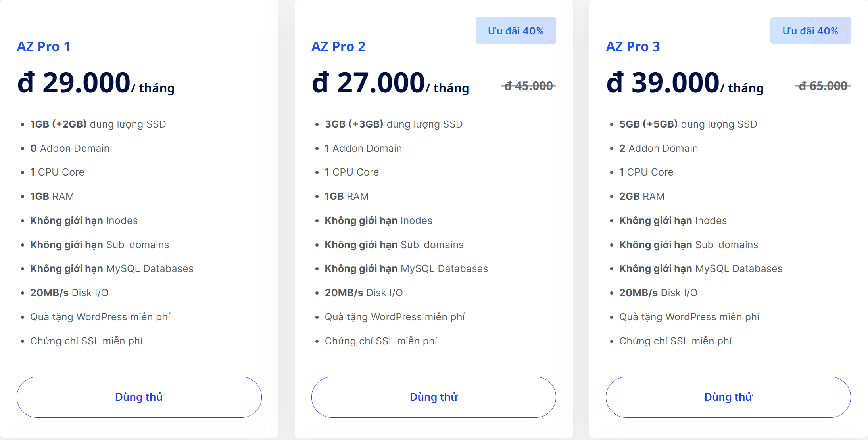Select the crossed-out đ 65.000 original price
Screen dimensions: 868x440
pos(823,86)
